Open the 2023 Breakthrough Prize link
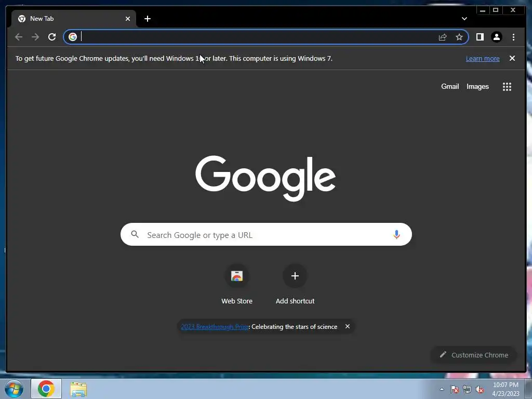The width and height of the screenshot is (532, 399). [215, 327]
